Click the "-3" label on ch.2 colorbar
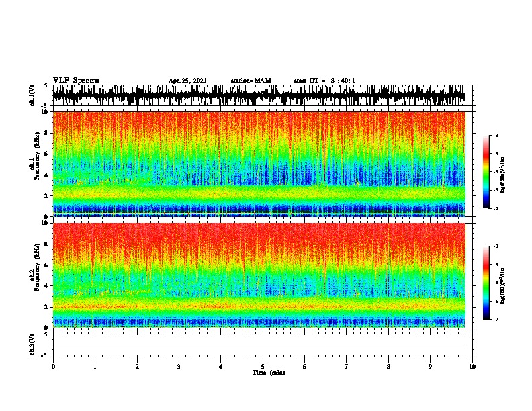This screenshot has width=532, height=411. [x=496, y=246]
